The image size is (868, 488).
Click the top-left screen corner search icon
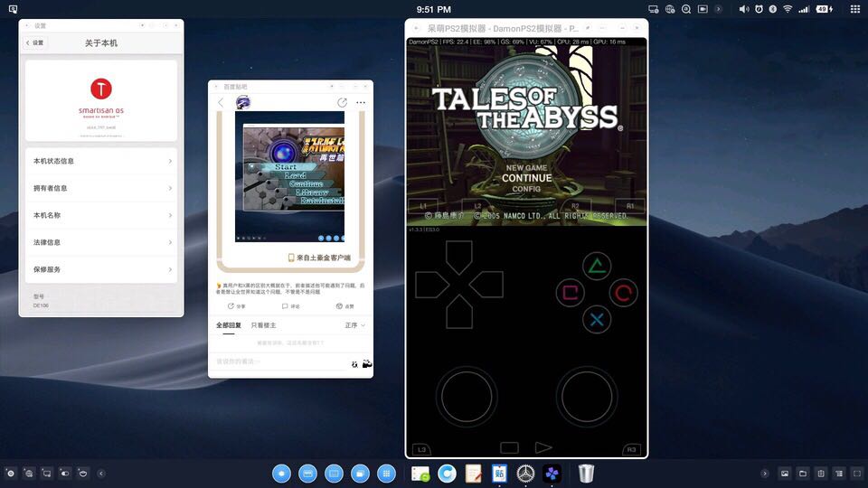14,9
